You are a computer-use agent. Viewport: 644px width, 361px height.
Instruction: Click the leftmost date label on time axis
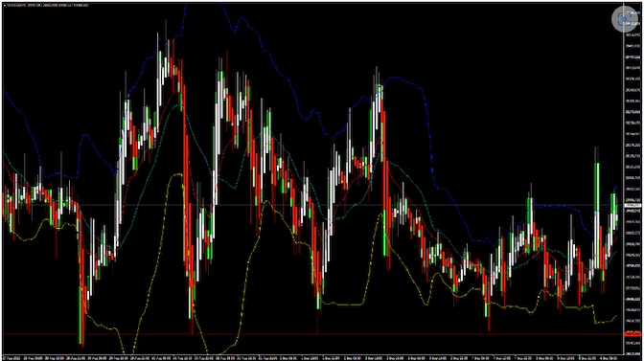[x=12, y=358]
